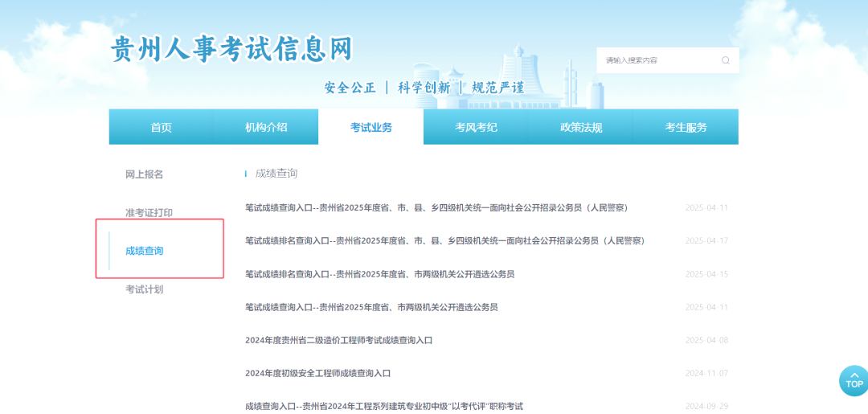This screenshot has height=414, width=868.
Task: Open 2024年度二级造价工程师成绩查询入口 link
Action: [339, 340]
